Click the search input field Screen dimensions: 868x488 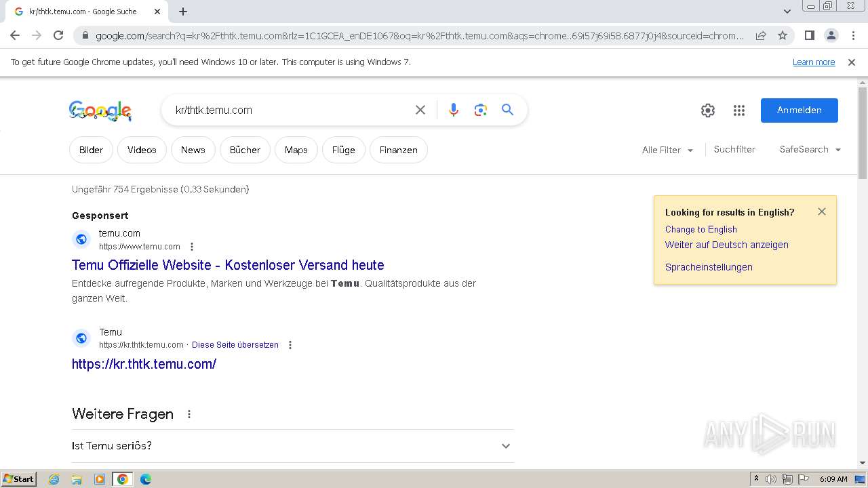pyautogui.click(x=290, y=110)
